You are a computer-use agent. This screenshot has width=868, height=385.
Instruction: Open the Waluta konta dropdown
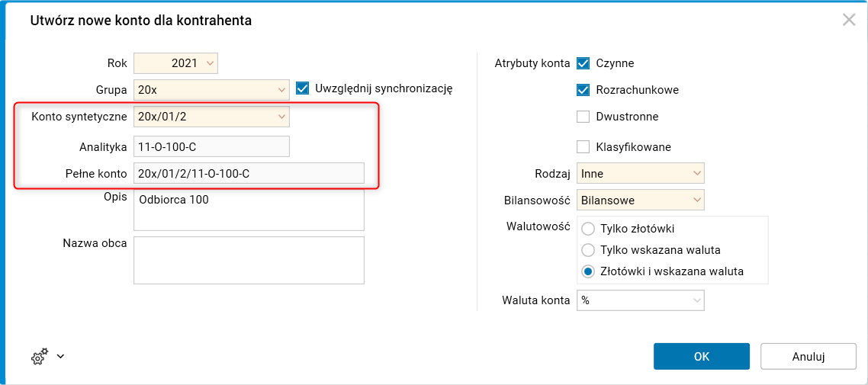[696, 300]
